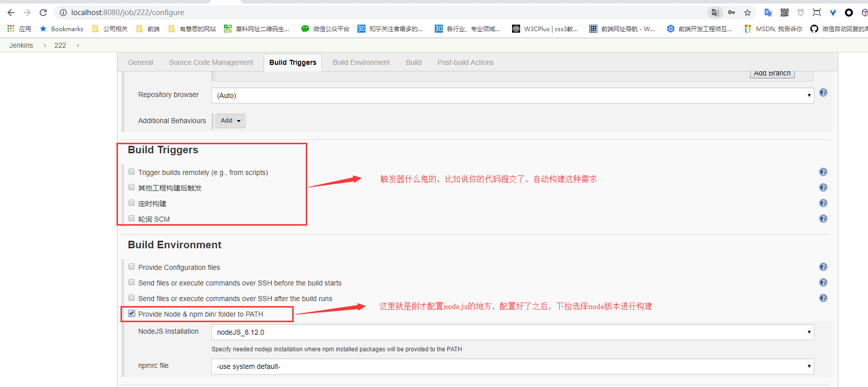Open the shield extension icon

click(801, 13)
